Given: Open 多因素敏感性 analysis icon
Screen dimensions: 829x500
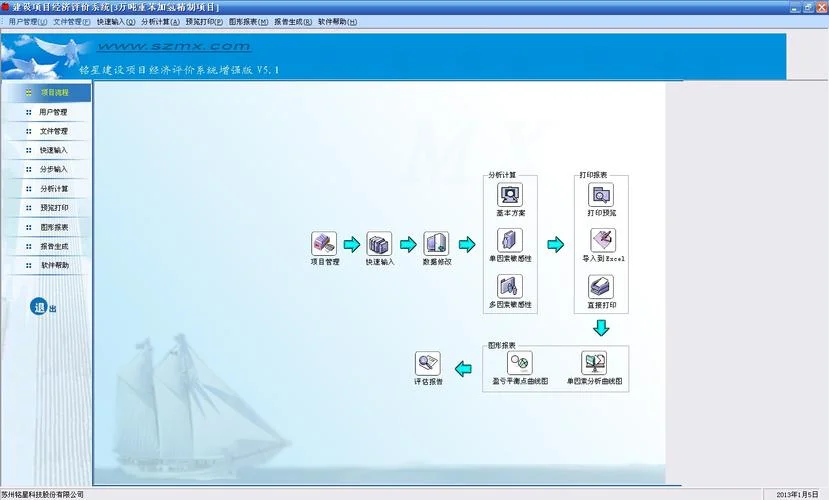Looking at the screenshot, I should point(510,286).
